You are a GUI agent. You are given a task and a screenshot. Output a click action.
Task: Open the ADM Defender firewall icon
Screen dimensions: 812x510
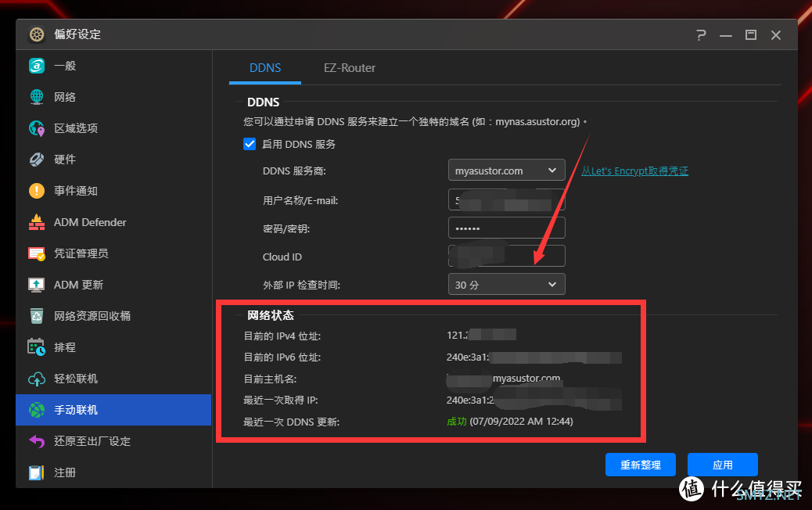[37, 222]
